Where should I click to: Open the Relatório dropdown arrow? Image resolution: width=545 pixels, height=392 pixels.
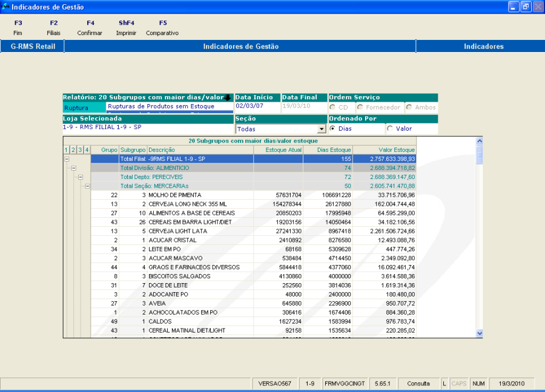(228, 97)
